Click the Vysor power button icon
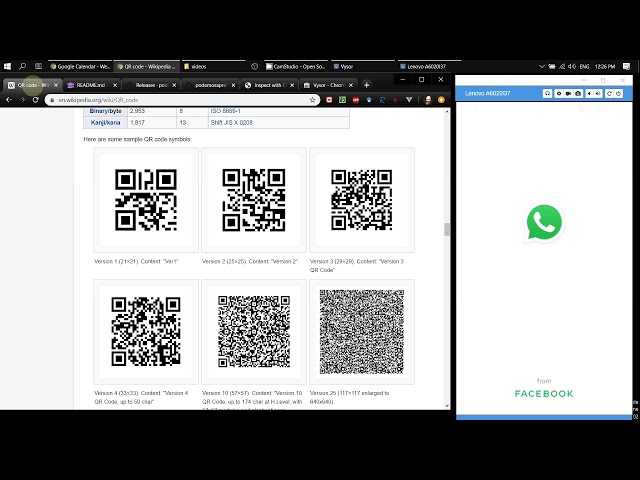This screenshot has width=640, height=480. click(618, 93)
